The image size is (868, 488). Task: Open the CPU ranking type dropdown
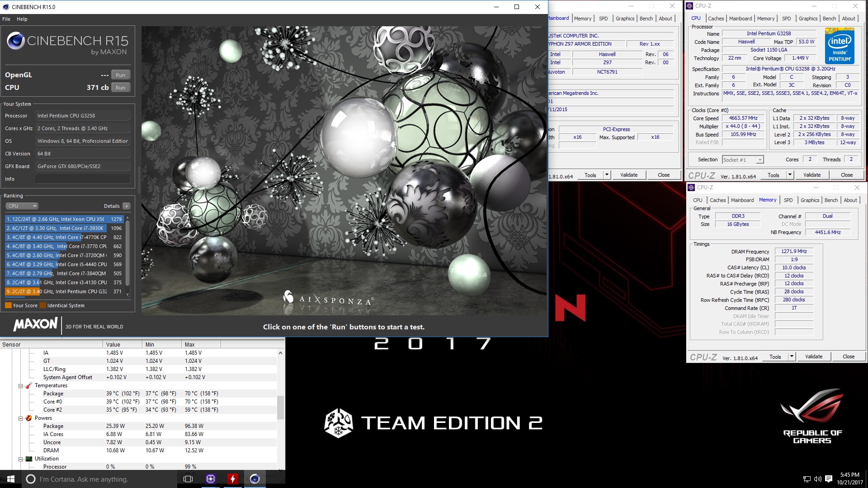point(22,206)
